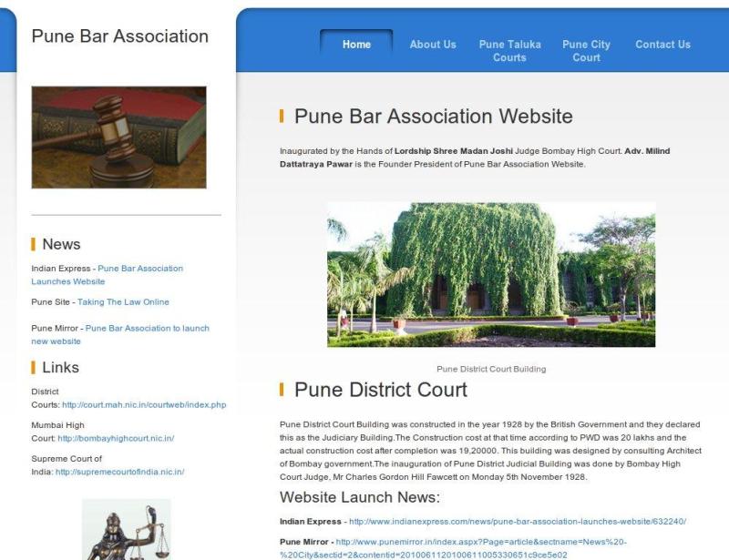Visit District Courts court.mah.nic.in link
The height and width of the screenshot is (560, 729).
tap(144, 405)
